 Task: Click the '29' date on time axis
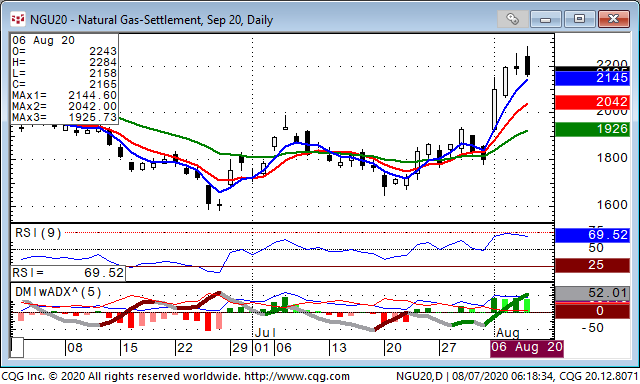click(240, 348)
